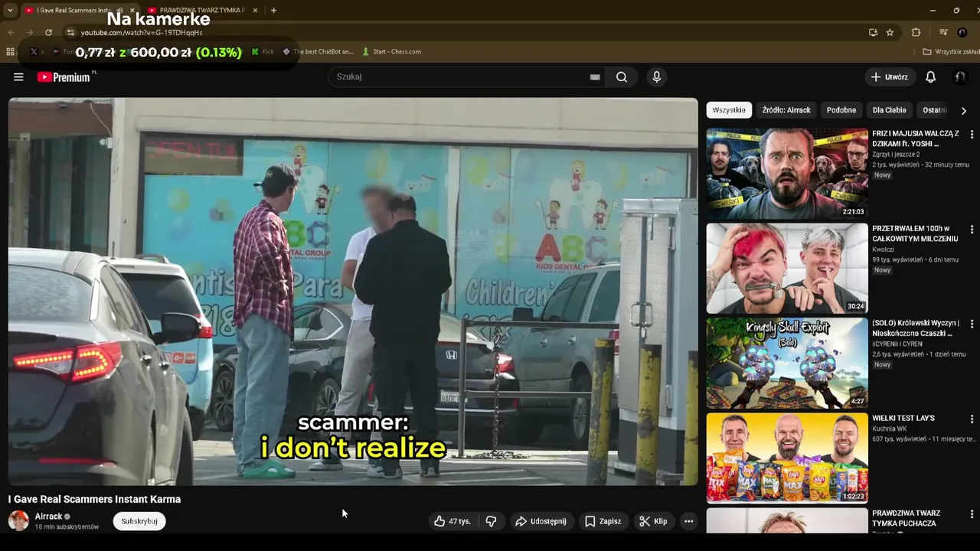Open options for PRAWDZIWA TWARZ PUCHACZA video

click(x=972, y=514)
